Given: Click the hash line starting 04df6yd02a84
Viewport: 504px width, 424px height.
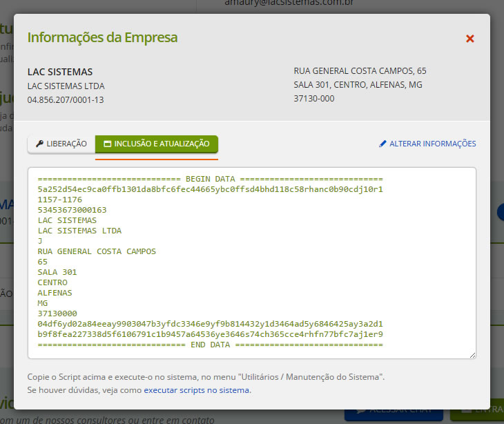Looking at the screenshot, I should coord(210,324).
